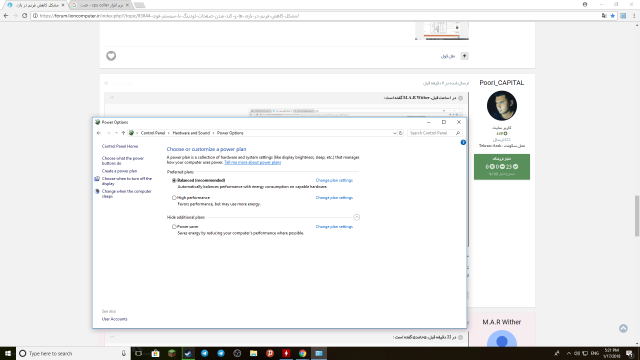Click the scroll-to-top arrow on forum page
Image resolution: width=640 pixels, height=360 pixels.
[x=623, y=329]
